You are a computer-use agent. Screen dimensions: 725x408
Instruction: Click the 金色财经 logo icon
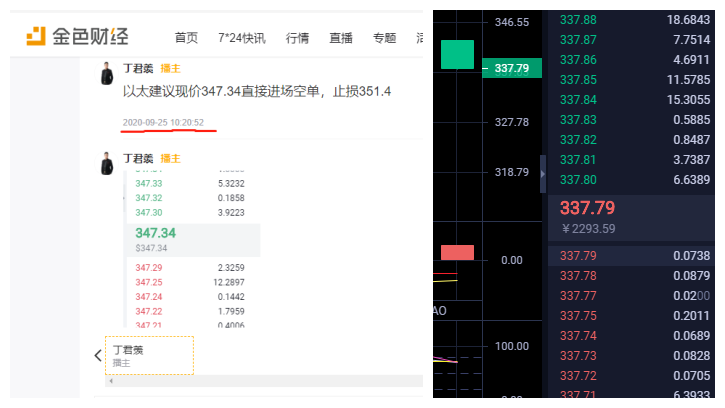click(36, 36)
